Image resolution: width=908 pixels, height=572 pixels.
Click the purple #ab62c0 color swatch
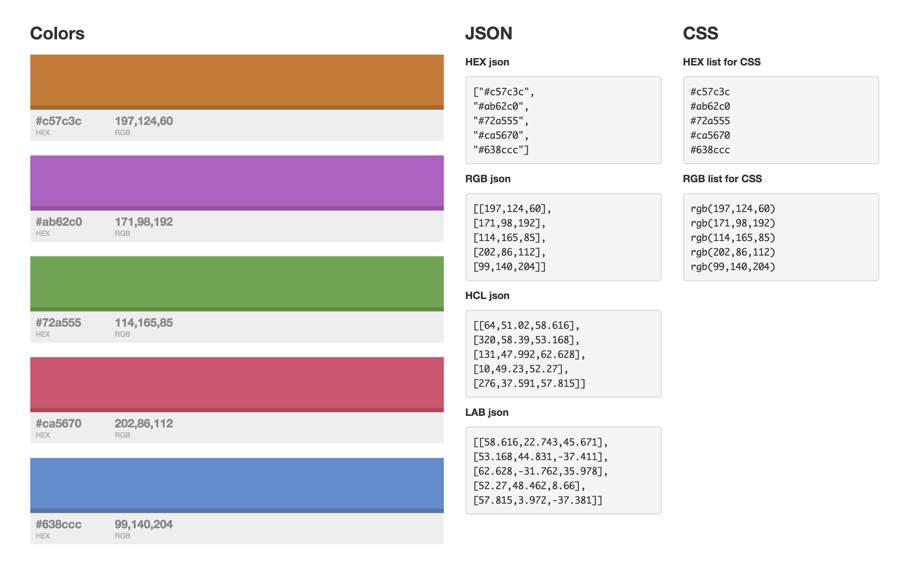[236, 182]
